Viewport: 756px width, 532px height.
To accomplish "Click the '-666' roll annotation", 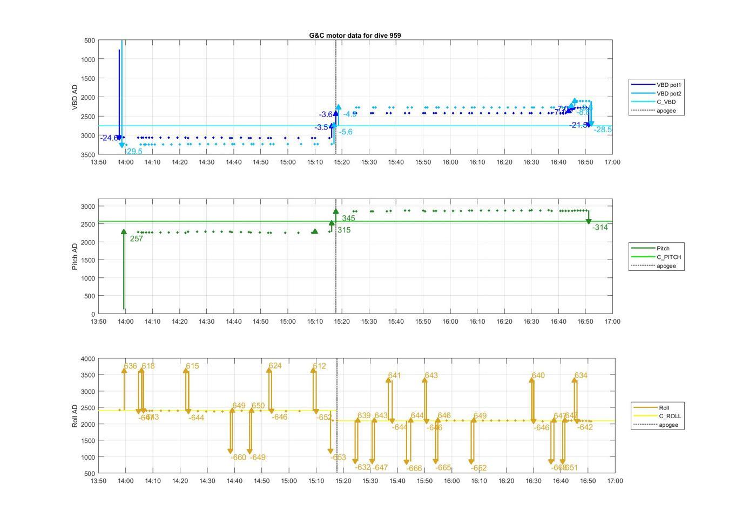I will coord(414,469).
